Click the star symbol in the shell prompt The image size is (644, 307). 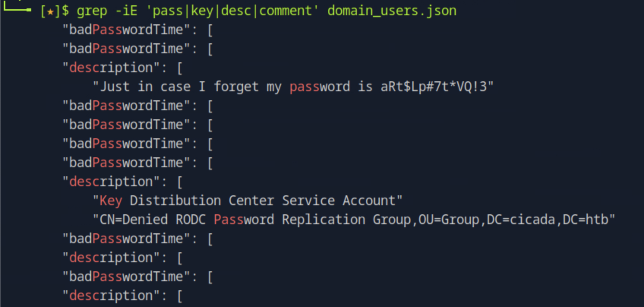(x=50, y=11)
